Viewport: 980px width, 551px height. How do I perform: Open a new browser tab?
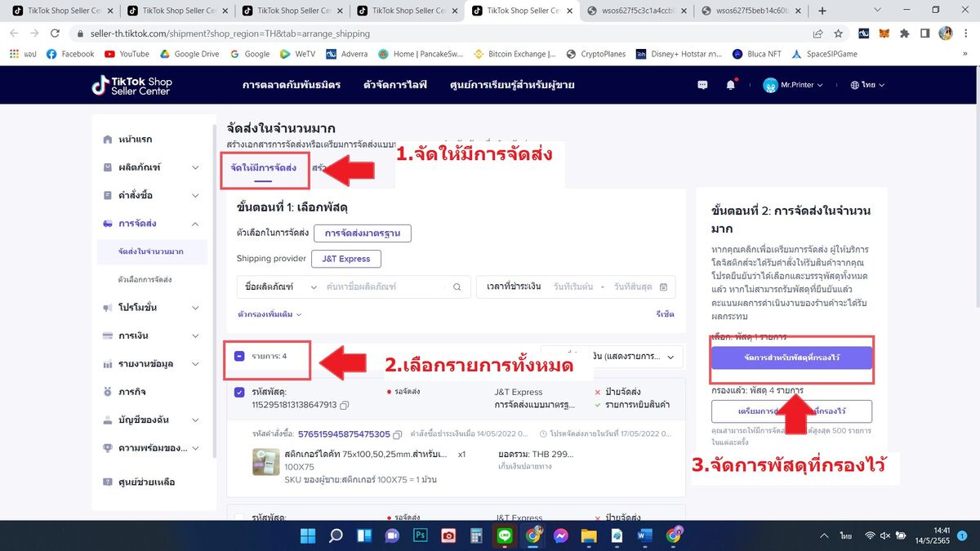(822, 11)
